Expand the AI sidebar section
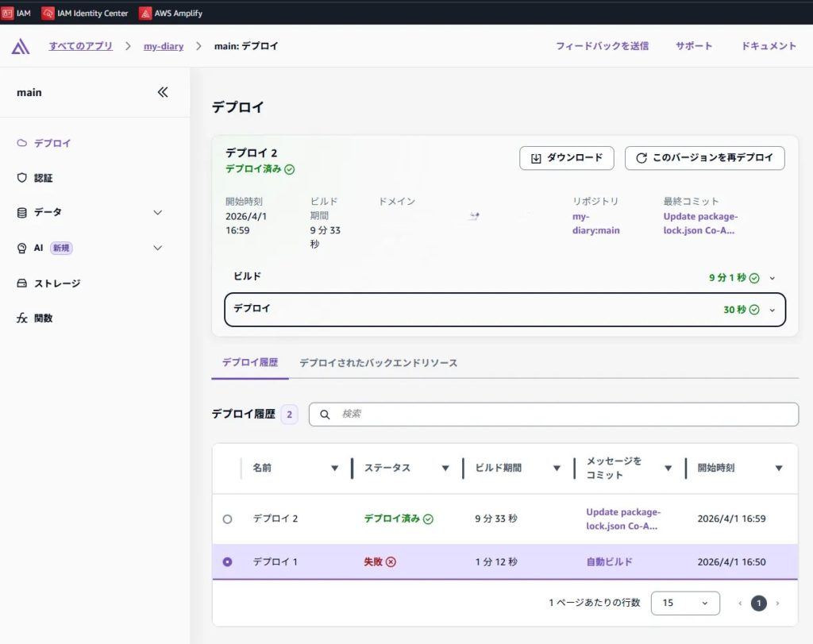Image resolution: width=813 pixels, height=644 pixels. coord(157,248)
